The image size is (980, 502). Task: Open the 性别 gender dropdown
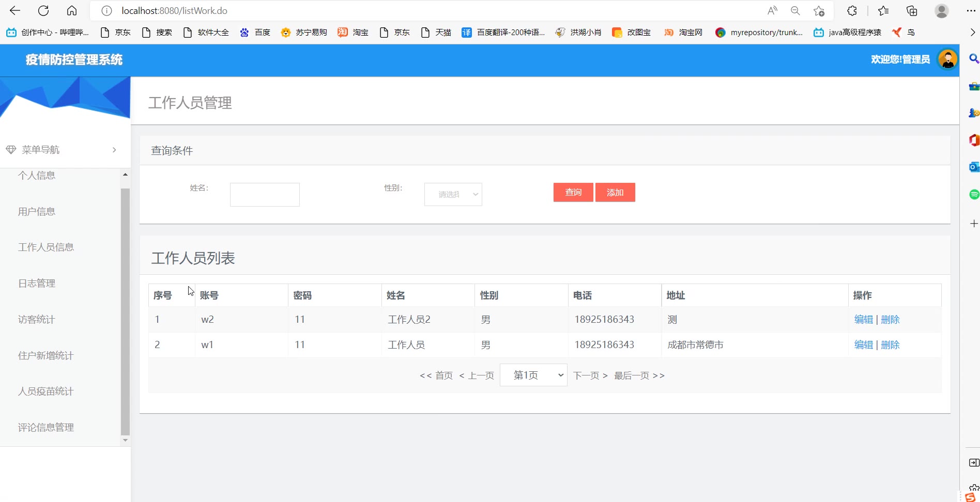pos(453,194)
